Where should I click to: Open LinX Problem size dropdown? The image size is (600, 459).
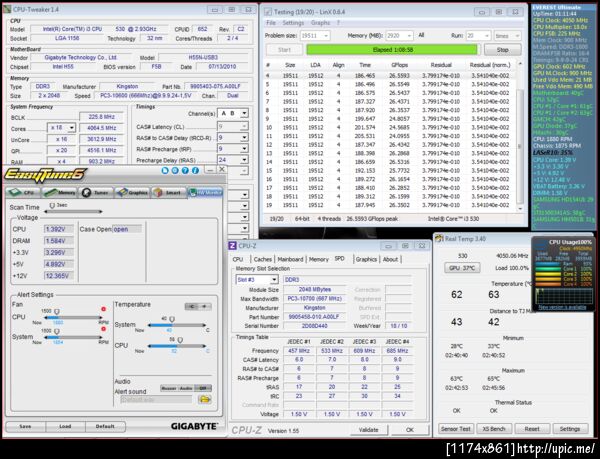(x=315, y=36)
